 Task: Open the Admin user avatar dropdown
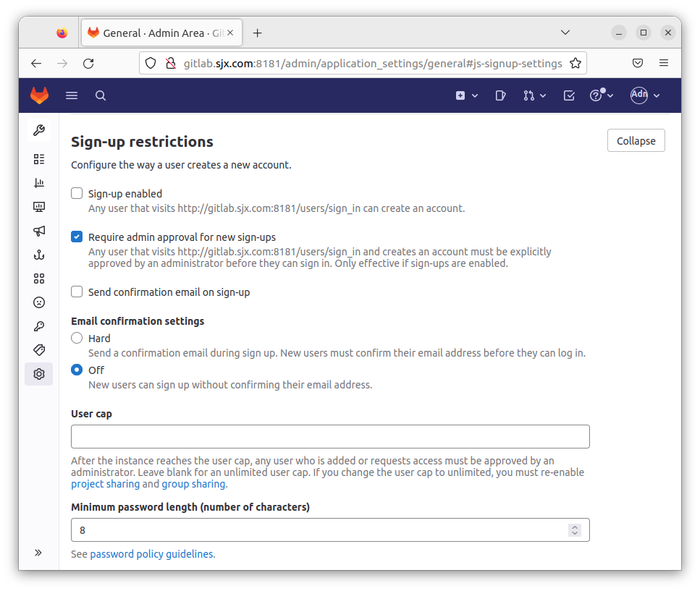[x=645, y=95]
